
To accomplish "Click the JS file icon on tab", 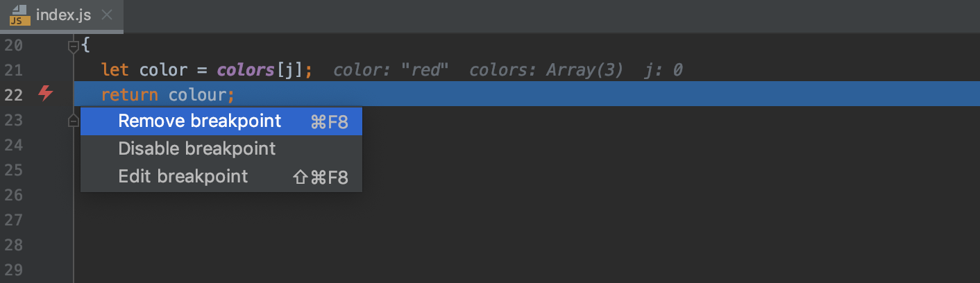I will pos(19,15).
